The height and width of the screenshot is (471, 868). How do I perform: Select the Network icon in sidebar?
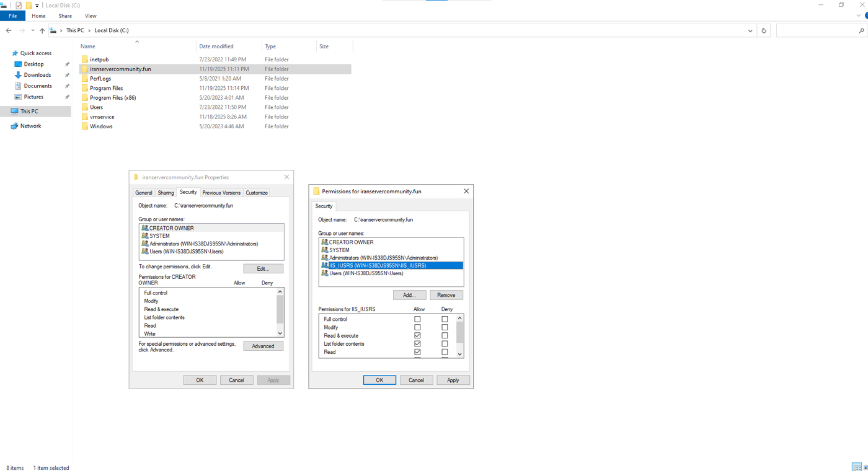(15, 126)
